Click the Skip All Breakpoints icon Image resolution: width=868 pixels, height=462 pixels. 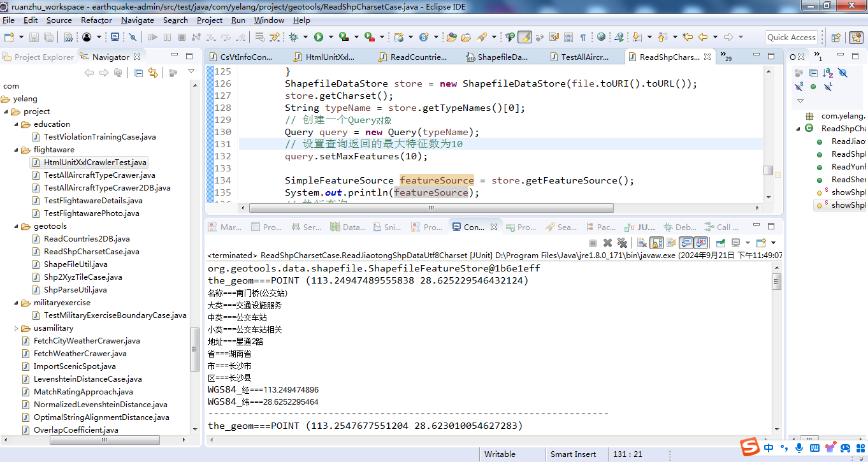[x=133, y=37]
